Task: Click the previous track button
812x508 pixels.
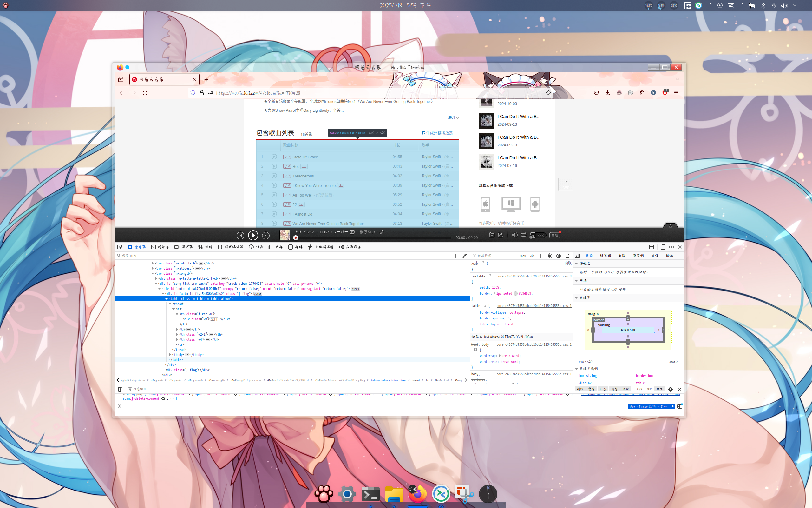Action: (x=240, y=236)
